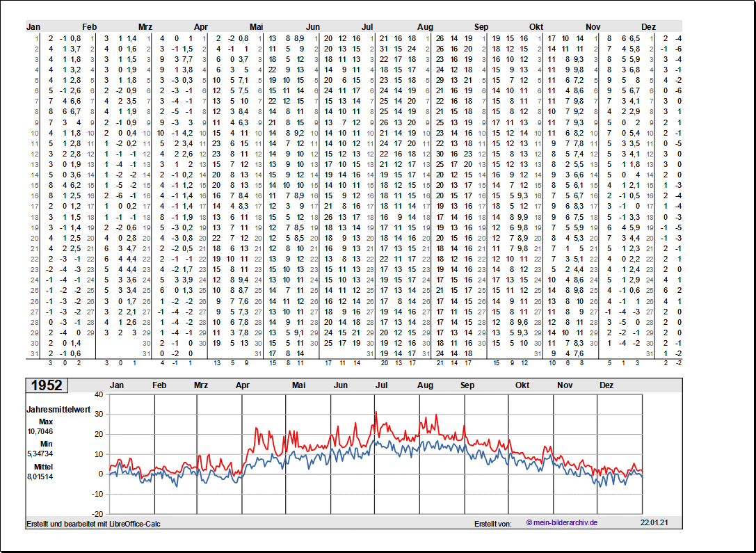This screenshot has height=553, width=756.
Task: Click the Jan header in the table
Action: pyautogui.click(x=33, y=27)
